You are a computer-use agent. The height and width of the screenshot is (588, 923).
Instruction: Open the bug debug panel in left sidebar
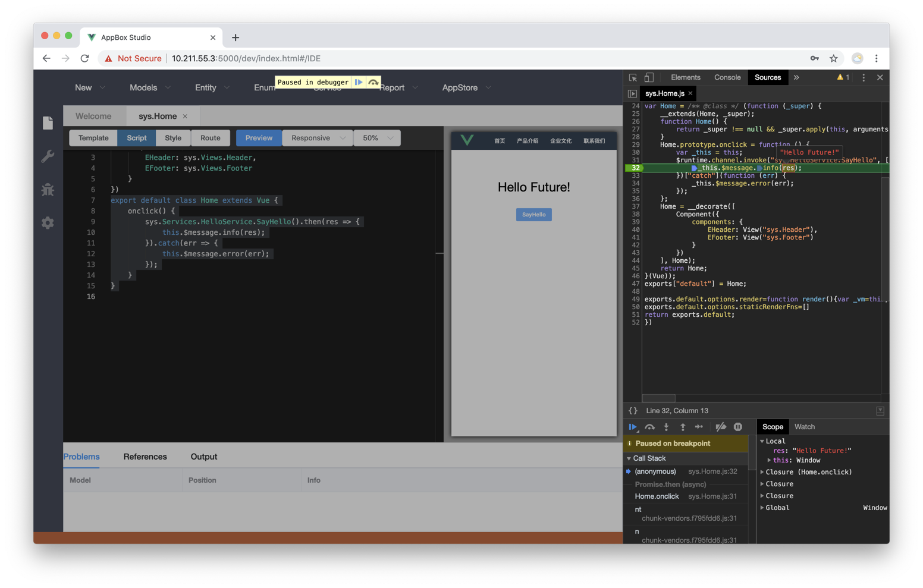click(x=48, y=190)
